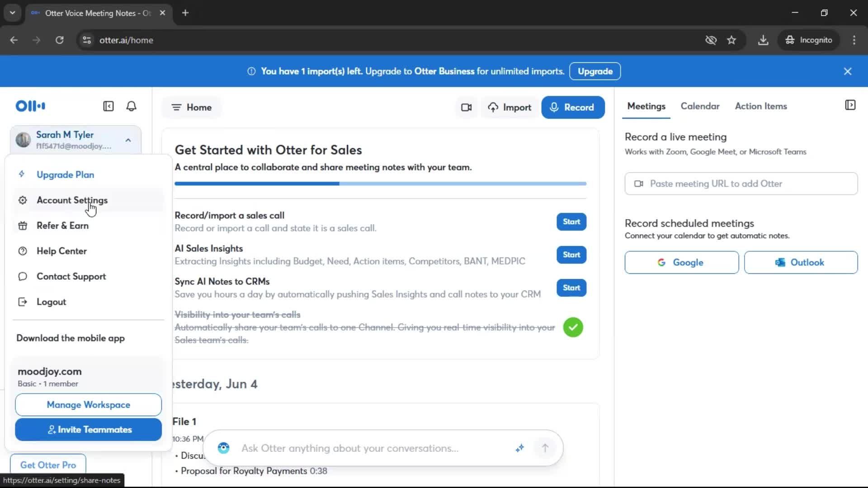Click the Ask Otter anything input
Viewport: 868px width, 488px height.
click(x=350, y=448)
